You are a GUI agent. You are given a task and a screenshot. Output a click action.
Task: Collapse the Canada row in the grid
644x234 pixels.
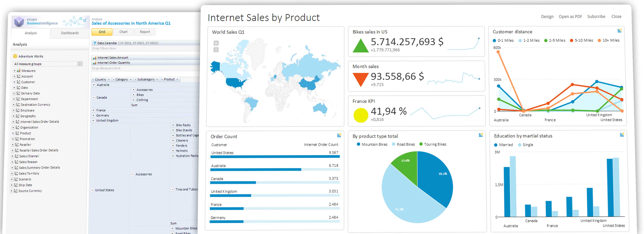[94, 97]
